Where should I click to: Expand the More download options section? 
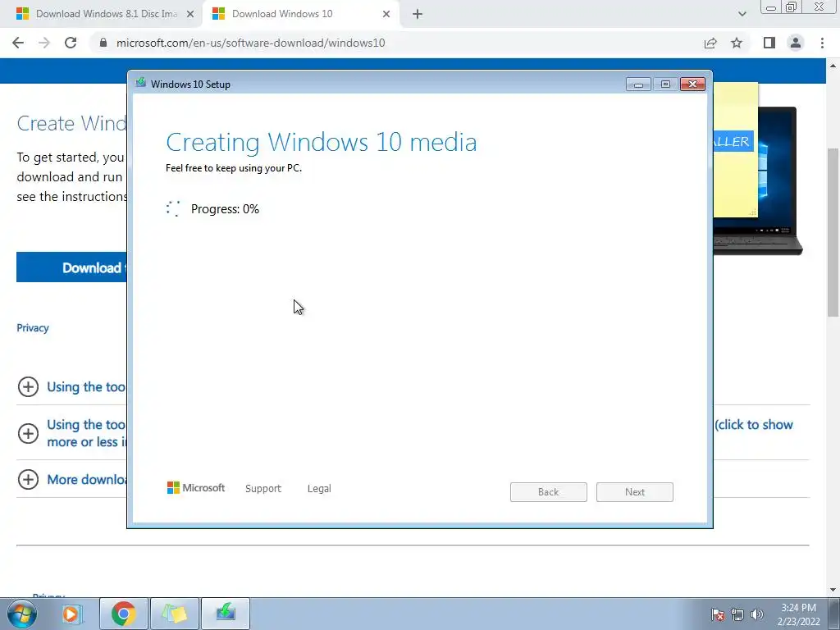(x=28, y=479)
